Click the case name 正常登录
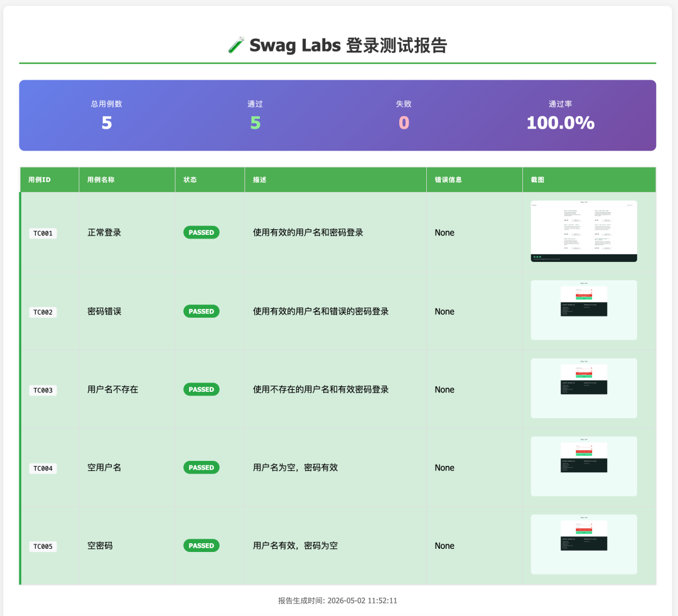The height and width of the screenshot is (616, 678). [x=104, y=232]
